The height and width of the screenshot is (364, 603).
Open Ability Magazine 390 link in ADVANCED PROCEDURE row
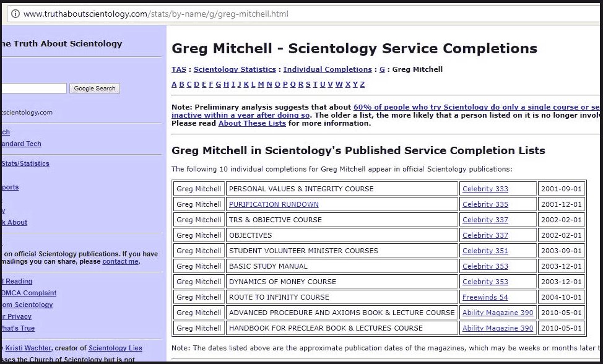tap(498, 313)
